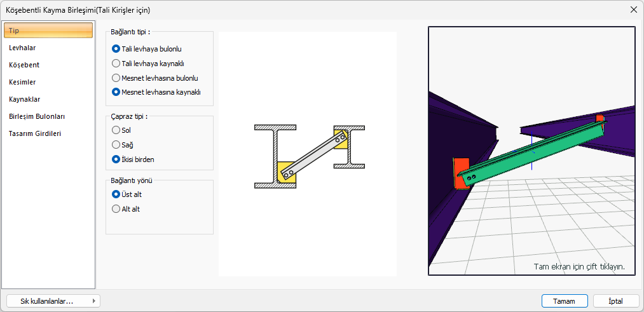The height and width of the screenshot is (312, 644).
Task: Select Mesnet levhasına bulonlu option
Action: pyautogui.click(x=116, y=78)
